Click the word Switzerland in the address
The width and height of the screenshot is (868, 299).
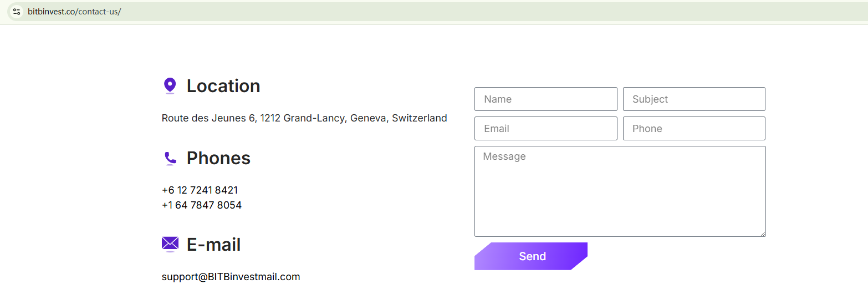point(419,118)
